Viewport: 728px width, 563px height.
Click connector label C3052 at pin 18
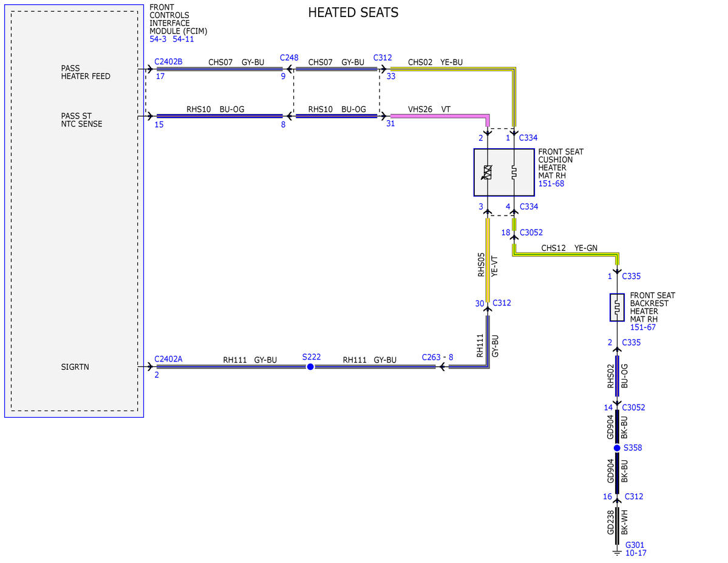pos(531,232)
